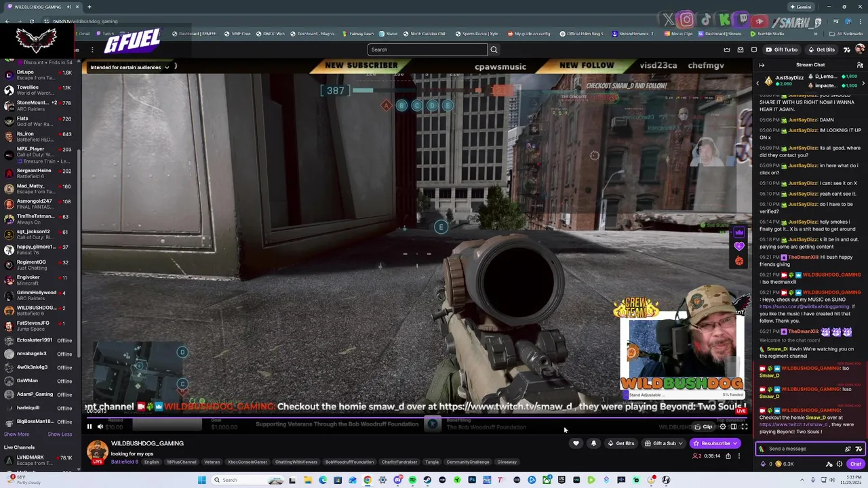Viewport: 868px width, 488px height.
Task: Open the Nexus Clips bookmark
Action: click(678, 34)
